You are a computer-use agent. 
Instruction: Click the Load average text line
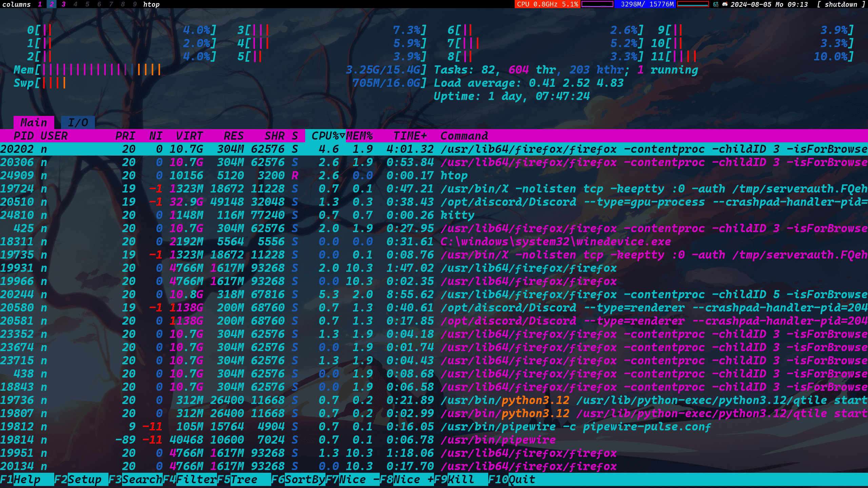pos(529,83)
